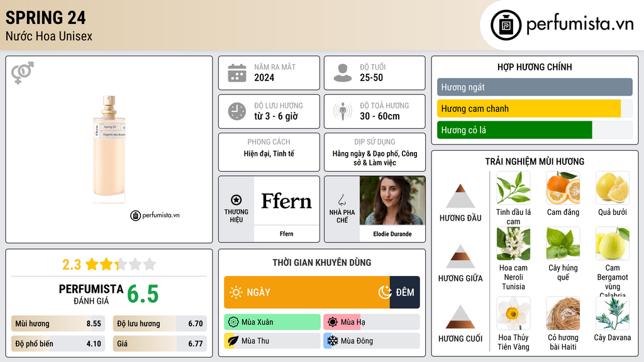Click the Mùa Đông season bar
The height and width of the screenshot is (362, 644).
coord(372,341)
